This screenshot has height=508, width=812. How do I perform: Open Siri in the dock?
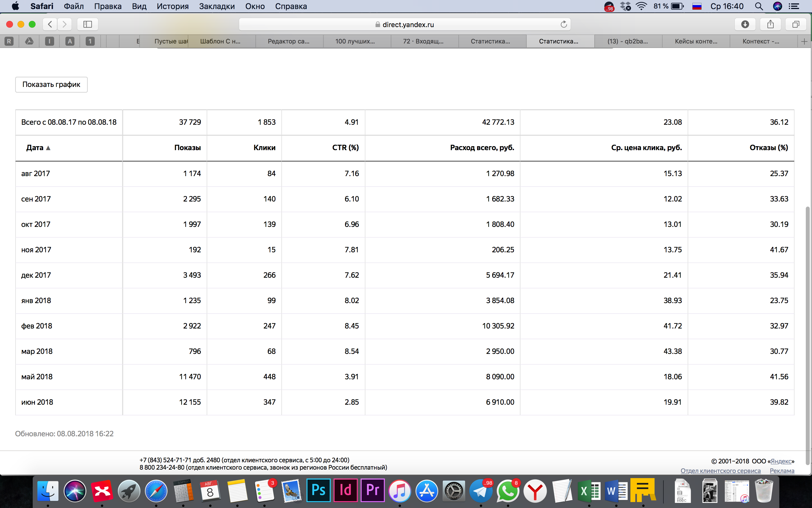click(x=75, y=491)
